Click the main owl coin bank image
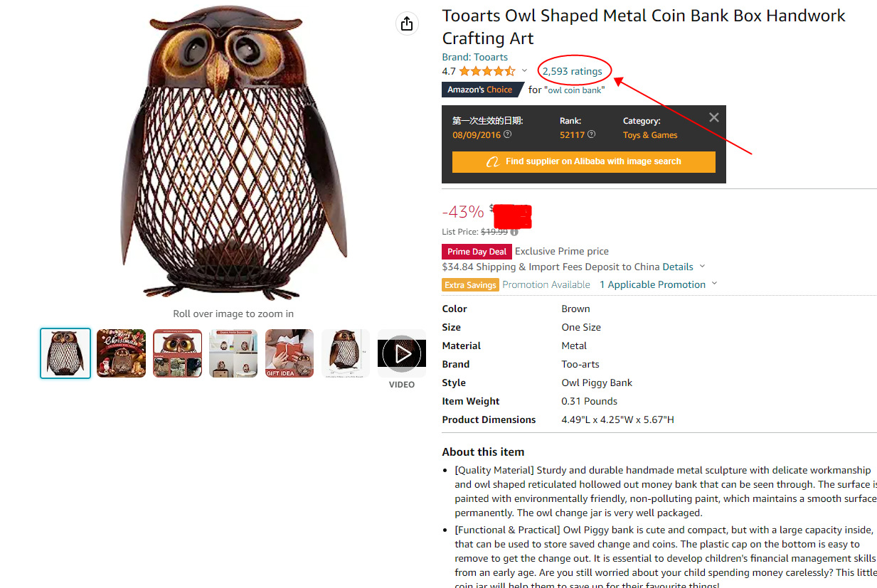 click(233, 153)
